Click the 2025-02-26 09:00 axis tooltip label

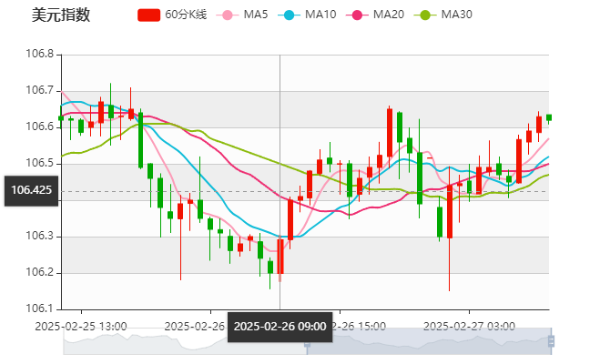pos(280,326)
